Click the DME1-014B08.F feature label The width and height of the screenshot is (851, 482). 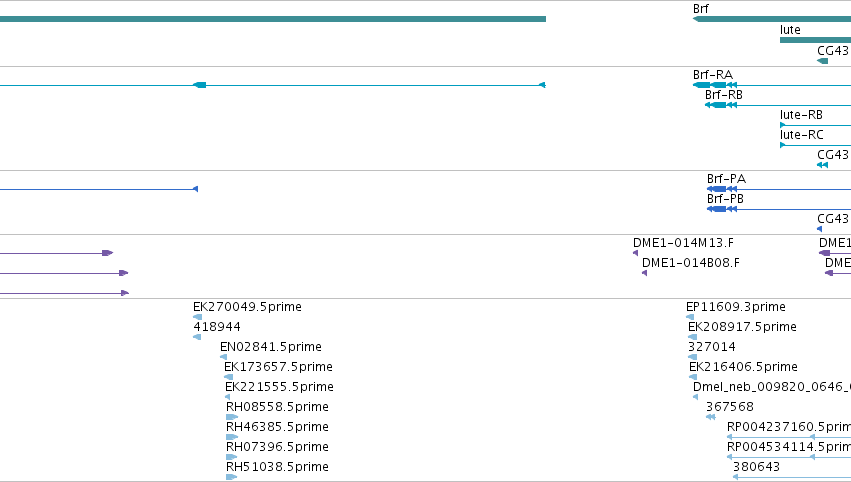[x=690, y=263]
